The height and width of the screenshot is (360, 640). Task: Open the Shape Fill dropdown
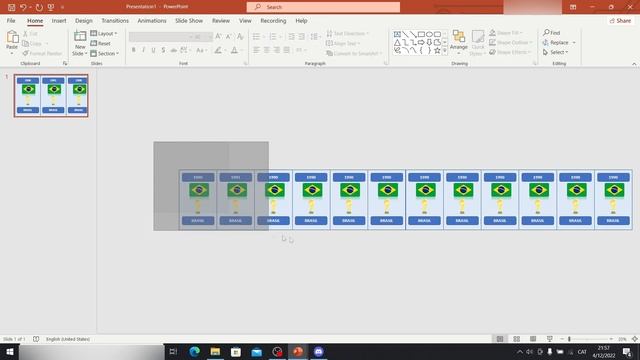(x=506, y=33)
